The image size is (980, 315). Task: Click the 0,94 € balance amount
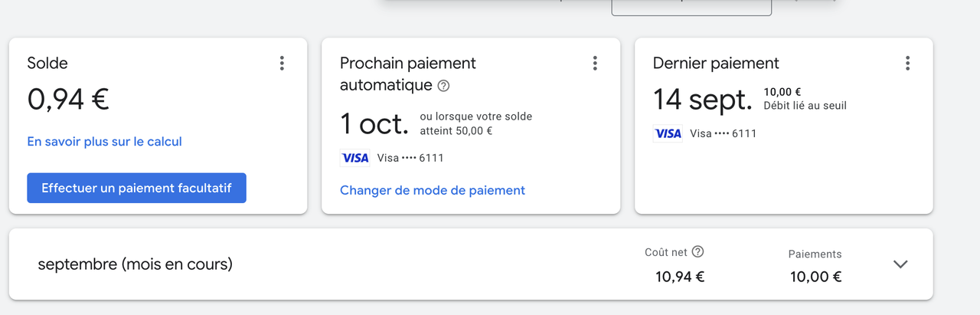tap(68, 100)
